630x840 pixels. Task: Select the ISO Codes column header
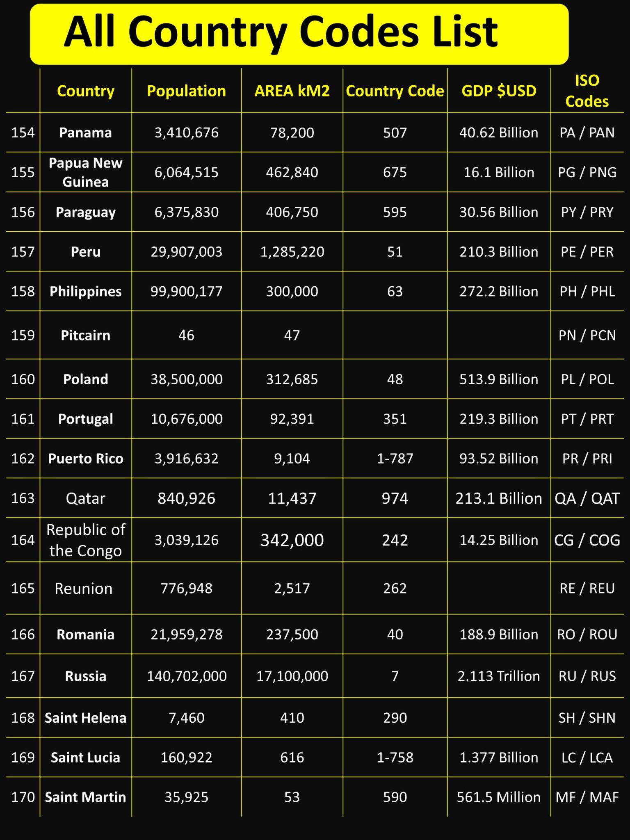(587, 91)
